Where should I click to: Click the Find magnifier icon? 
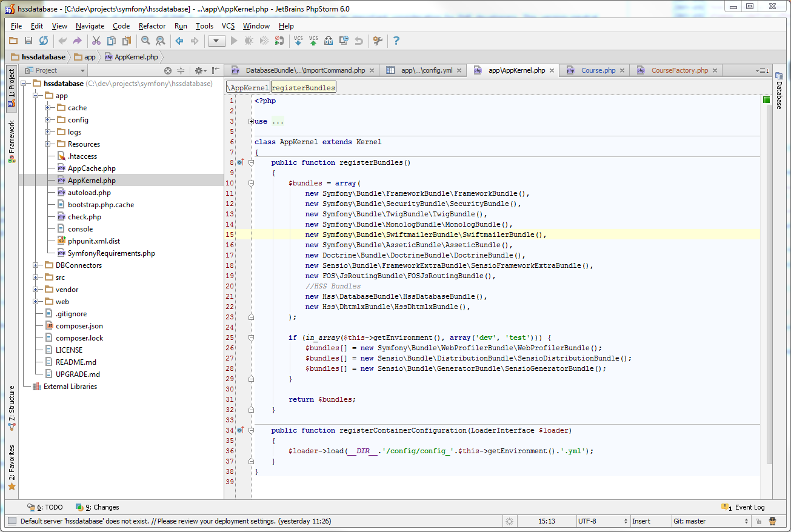coord(145,41)
